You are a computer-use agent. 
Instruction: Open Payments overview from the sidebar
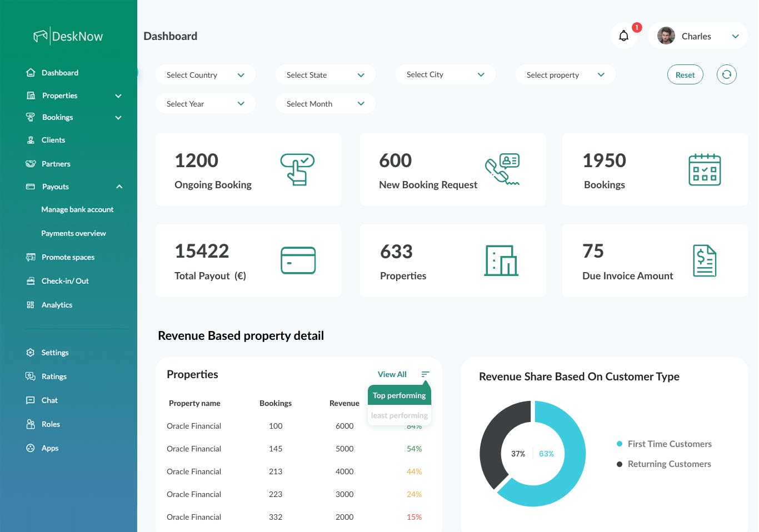[x=73, y=233]
